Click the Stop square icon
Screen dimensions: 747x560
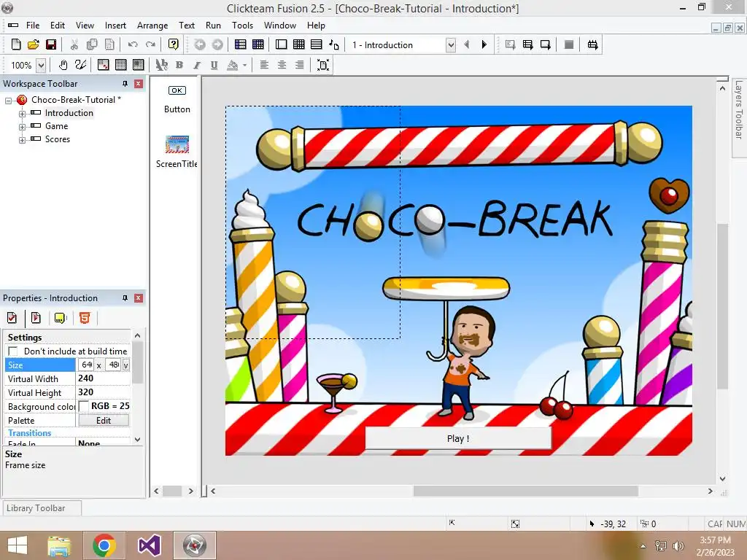(x=569, y=44)
